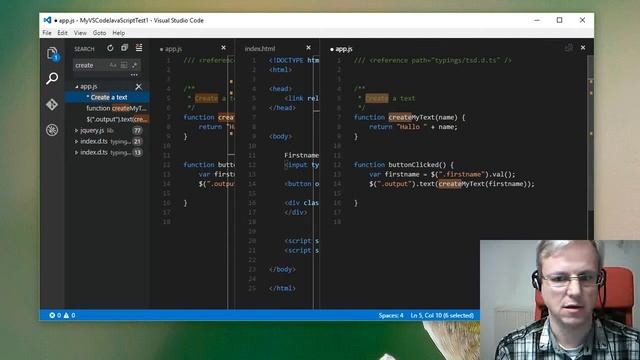Toggle Match Whole Word in search box

pyautogui.click(x=124, y=65)
